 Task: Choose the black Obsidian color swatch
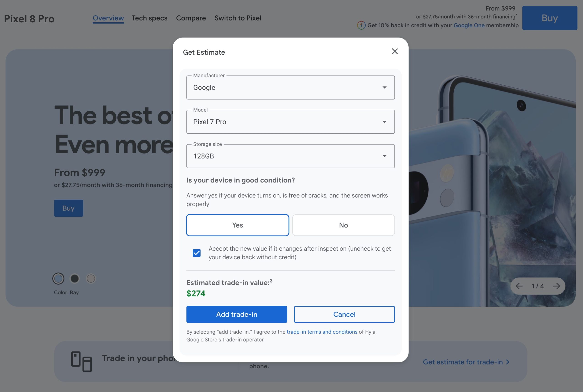coord(74,278)
